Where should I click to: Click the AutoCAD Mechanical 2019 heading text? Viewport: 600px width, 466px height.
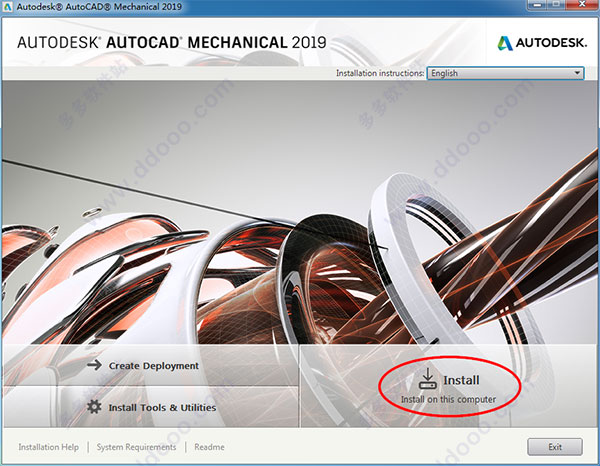(x=172, y=42)
